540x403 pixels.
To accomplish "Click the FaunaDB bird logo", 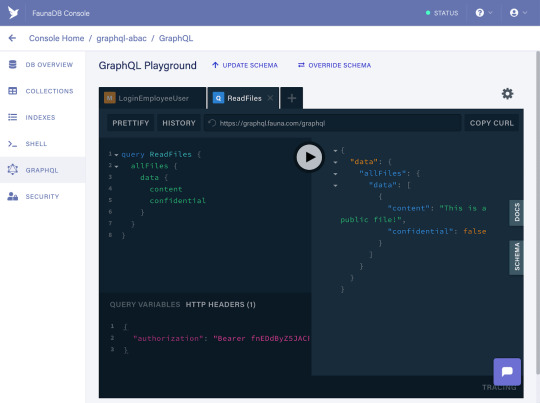I will 13,13.
